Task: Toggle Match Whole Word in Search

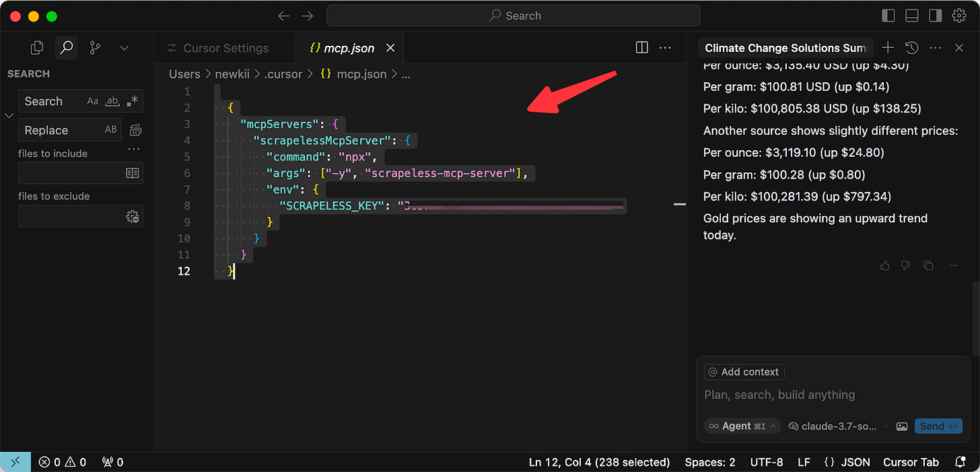Action: [112, 101]
